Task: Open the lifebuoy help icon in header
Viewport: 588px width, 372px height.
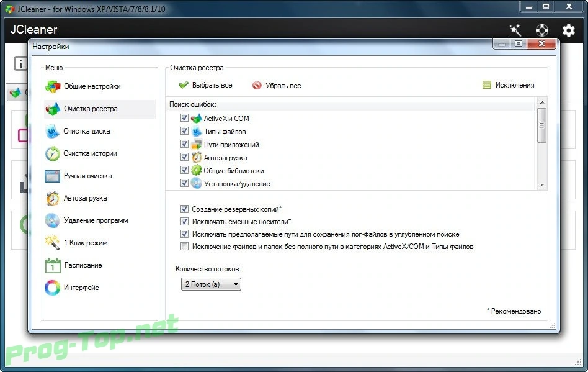Action: coord(542,30)
